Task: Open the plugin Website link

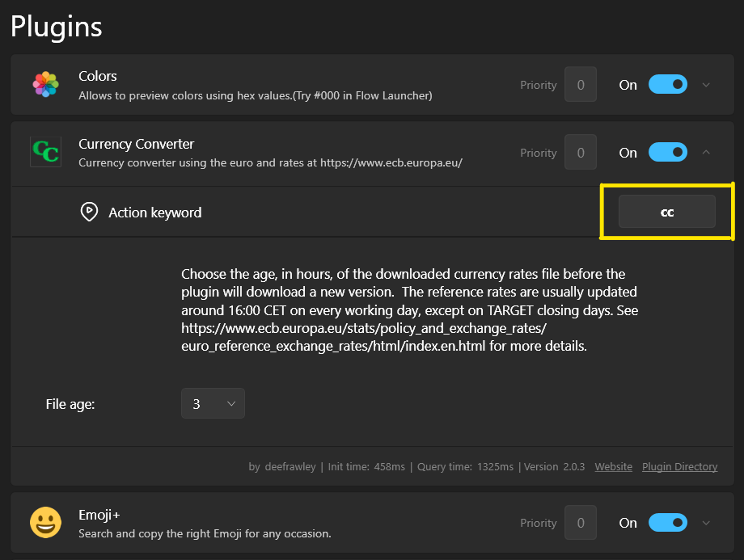Action: (x=614, y=466)
